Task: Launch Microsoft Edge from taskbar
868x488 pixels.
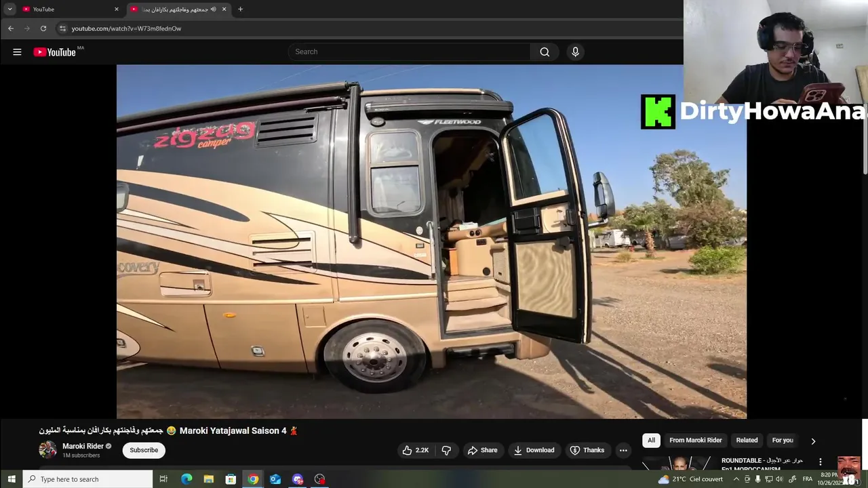Action: 186,479
